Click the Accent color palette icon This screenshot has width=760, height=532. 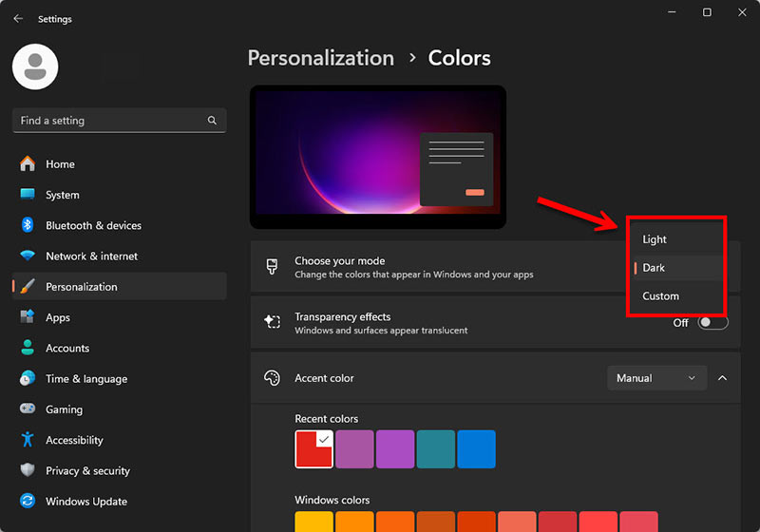pyautogui.click(x=272, y=378)
